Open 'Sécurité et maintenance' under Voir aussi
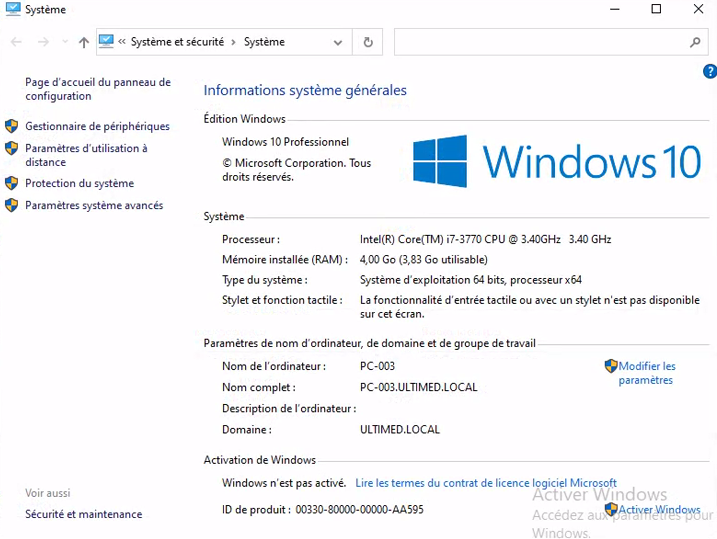 (x=84, y=514)
